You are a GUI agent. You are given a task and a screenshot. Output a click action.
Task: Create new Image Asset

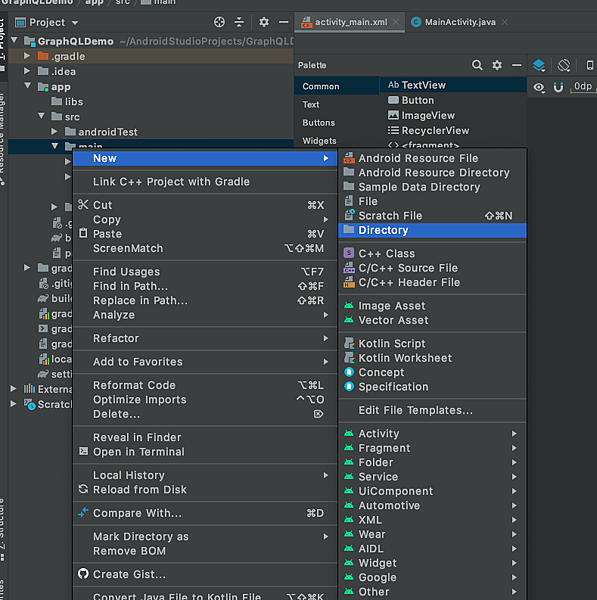pyautogui.click(x=432, y=306)
